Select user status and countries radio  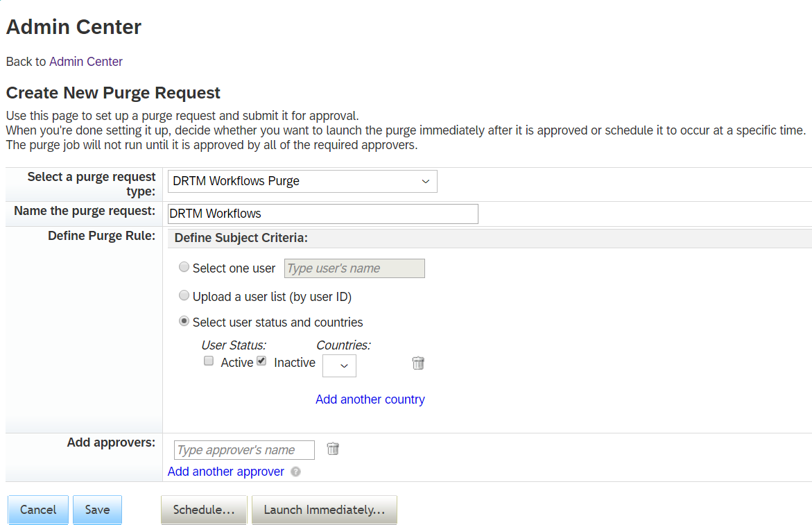click(184, 321)
